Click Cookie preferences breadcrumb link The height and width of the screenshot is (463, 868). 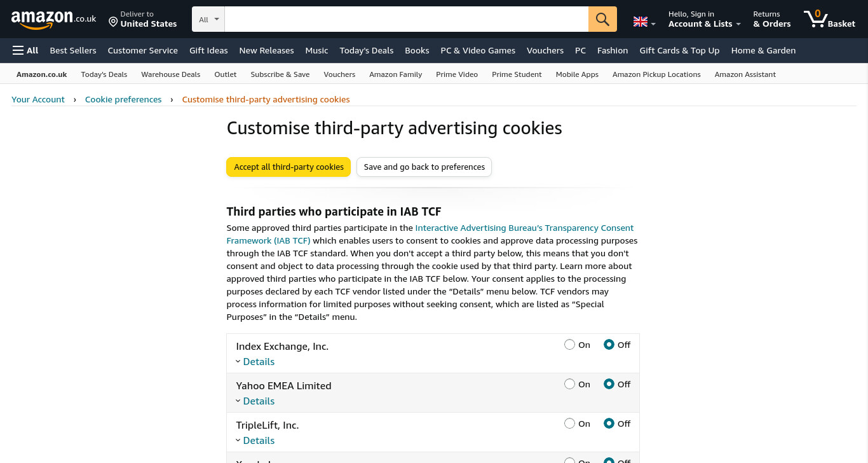123,99
